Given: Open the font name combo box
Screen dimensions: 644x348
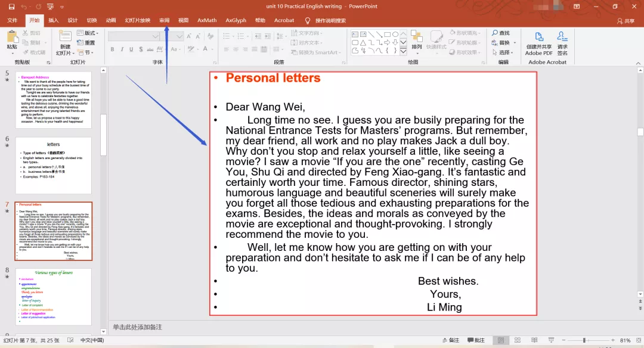Looking at the screenshot, I should 134,36.
